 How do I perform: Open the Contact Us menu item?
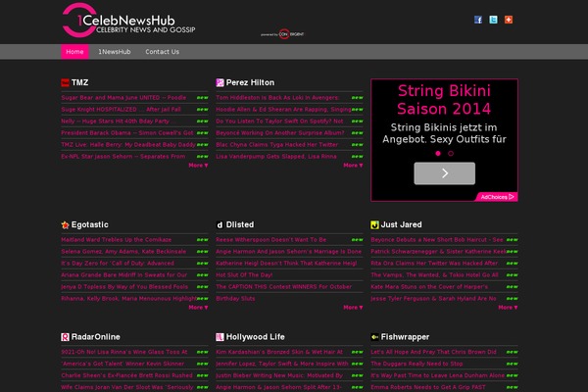coord(162,52)
